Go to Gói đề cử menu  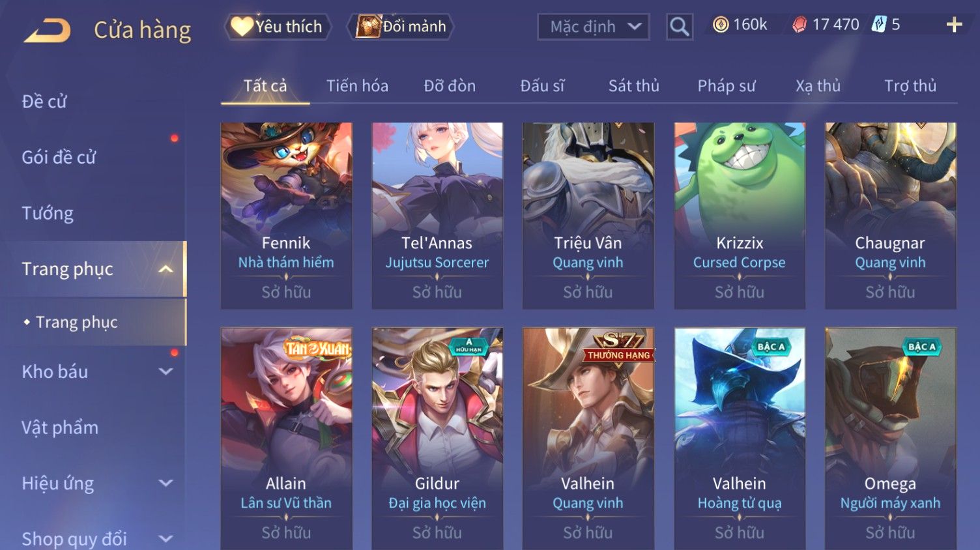pyautogui.click(x=59, y=157)
